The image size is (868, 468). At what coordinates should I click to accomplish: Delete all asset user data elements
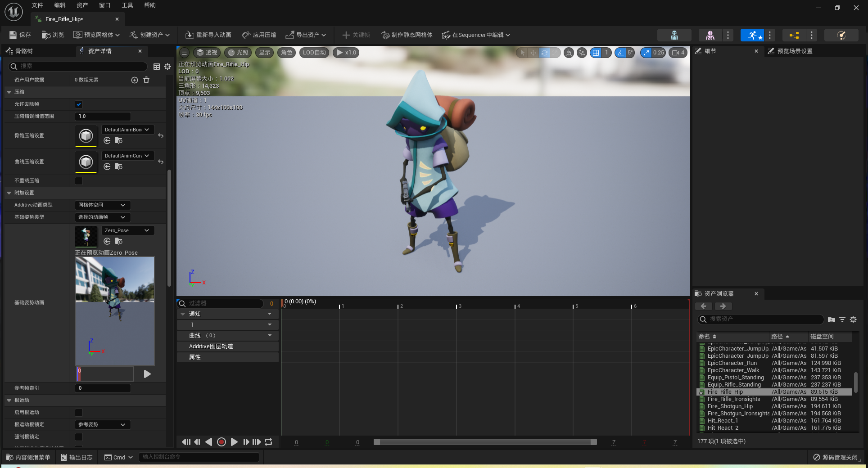[146, 80]
